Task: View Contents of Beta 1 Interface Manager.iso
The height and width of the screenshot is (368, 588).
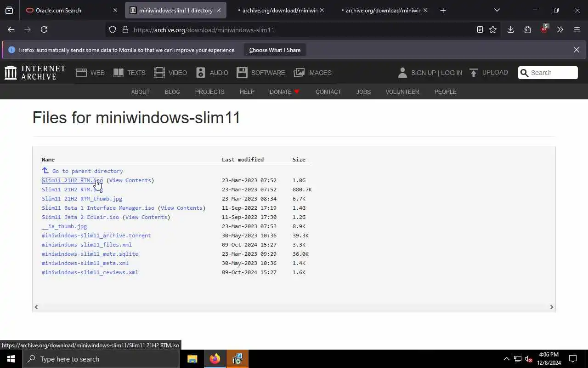Action: pos(181,208)
